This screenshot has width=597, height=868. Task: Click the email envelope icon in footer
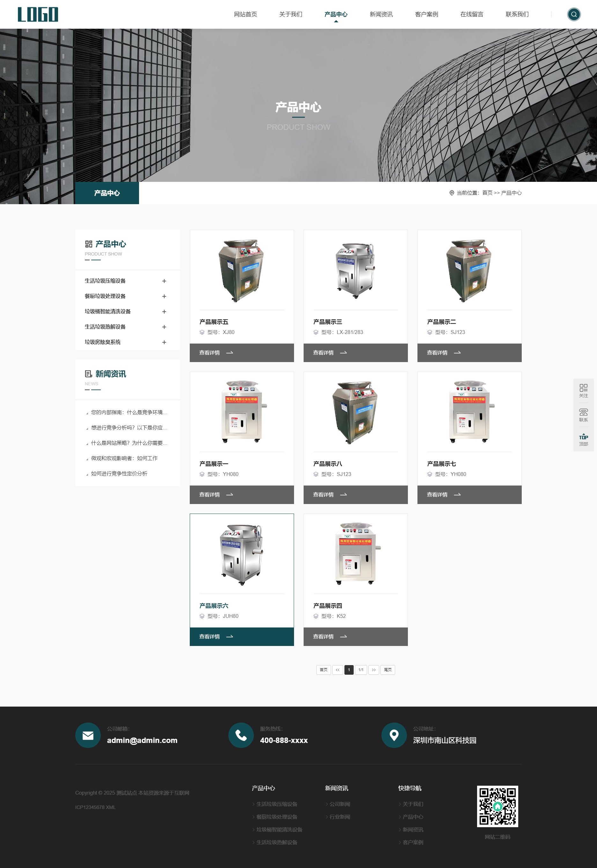(x=88, y=735)
